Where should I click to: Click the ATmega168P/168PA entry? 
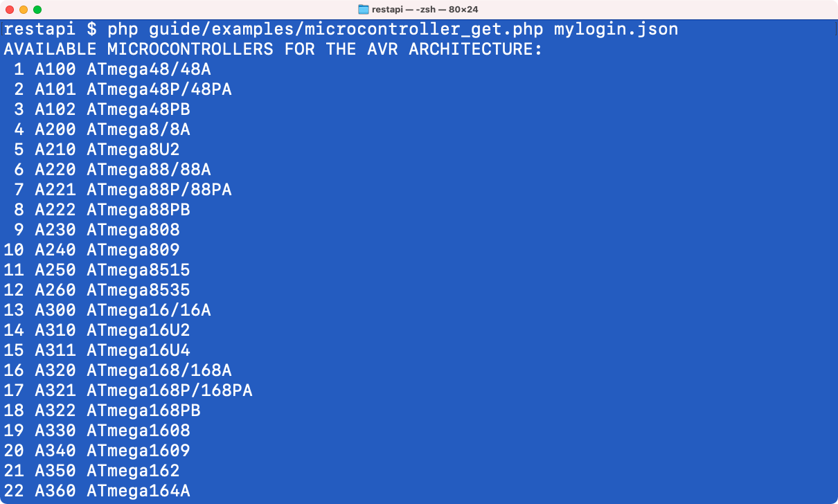coord(169,391)
